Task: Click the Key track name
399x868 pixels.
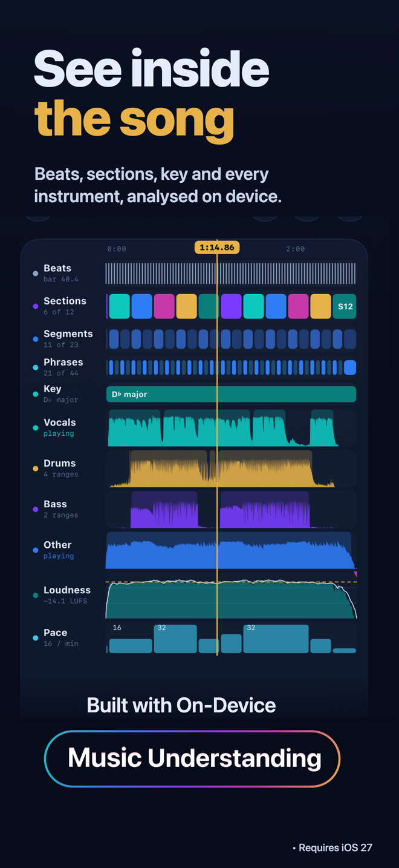Action: click(53, 389)
